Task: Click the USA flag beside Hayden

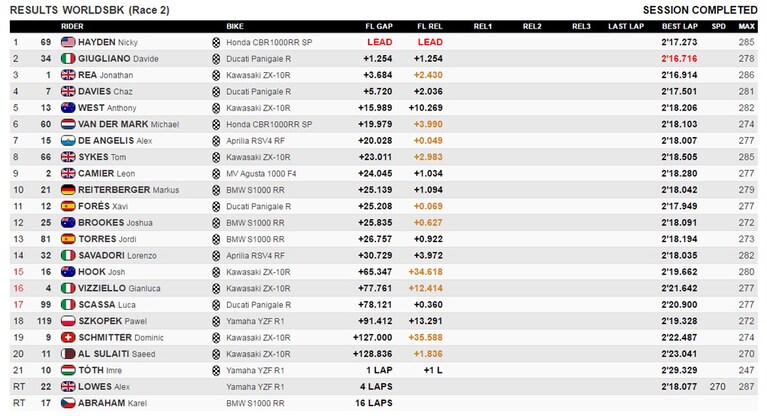Action: 68,42
